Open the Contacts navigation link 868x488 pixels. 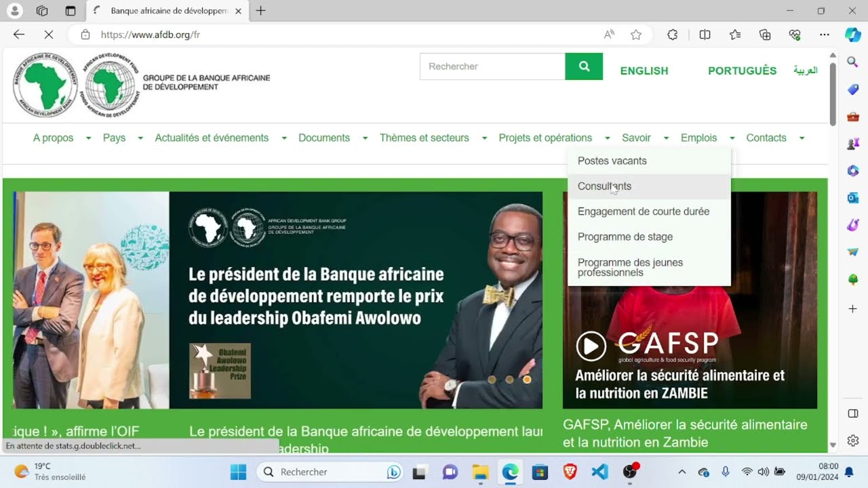(766, 138)
